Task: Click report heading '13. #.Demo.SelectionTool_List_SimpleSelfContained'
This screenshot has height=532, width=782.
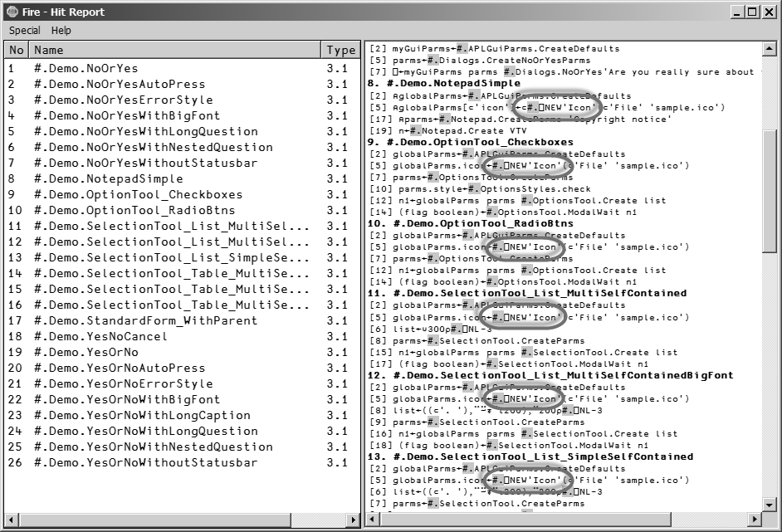Action: [530, 456]
